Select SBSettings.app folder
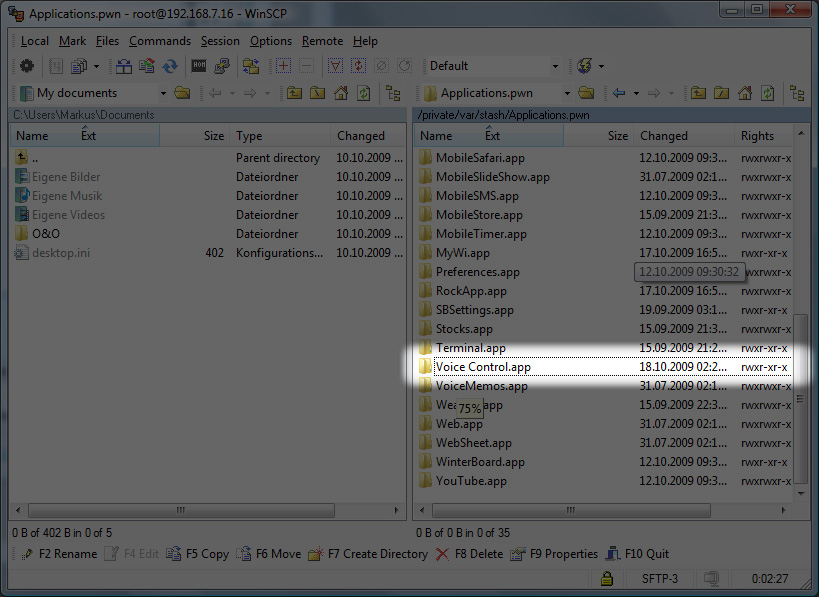The width and height of the screenshot is (819, 597). point(604,310)
